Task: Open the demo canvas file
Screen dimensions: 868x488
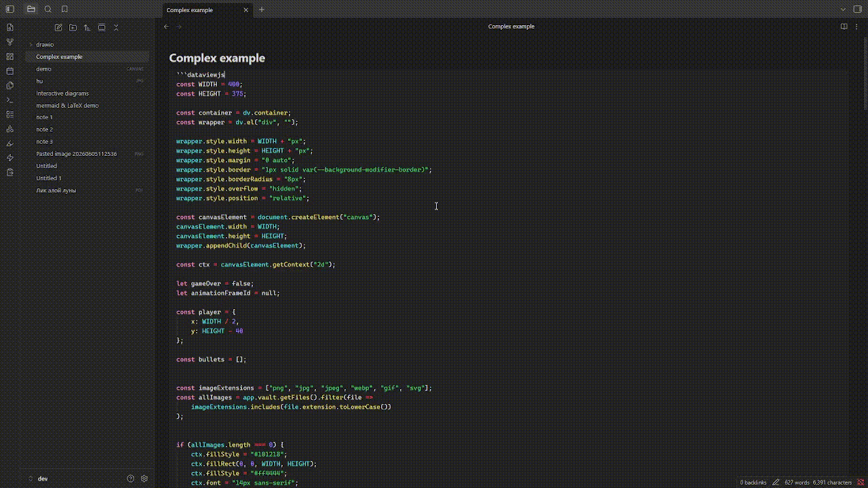Action: [x=87, y=69]
